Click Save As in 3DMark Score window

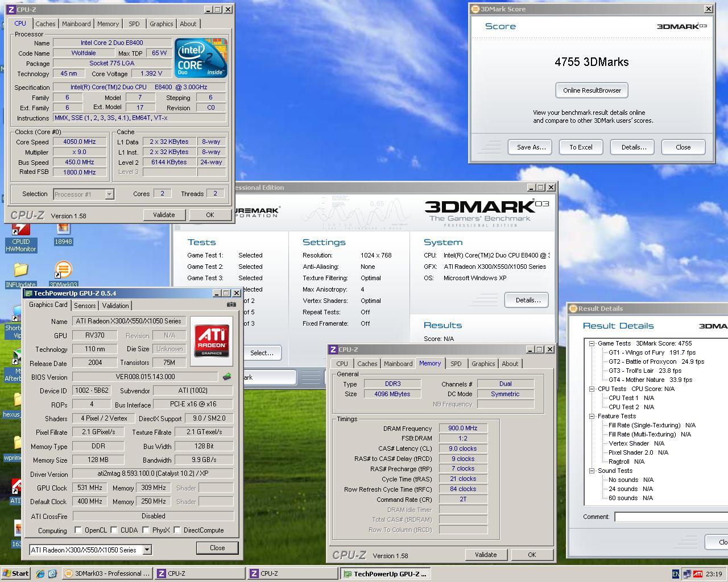pyautogui.click(x=531, y=147)
